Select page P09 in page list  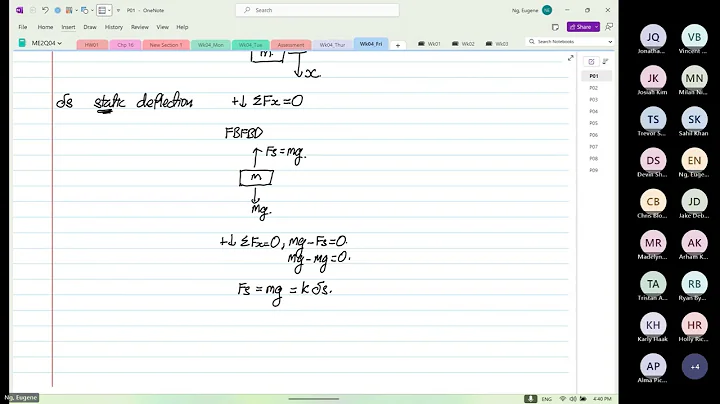[x=596, y=170]
